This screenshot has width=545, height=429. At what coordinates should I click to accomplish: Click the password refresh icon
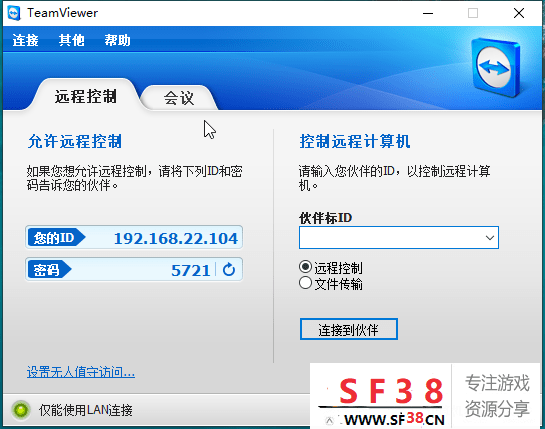(229, 269)
